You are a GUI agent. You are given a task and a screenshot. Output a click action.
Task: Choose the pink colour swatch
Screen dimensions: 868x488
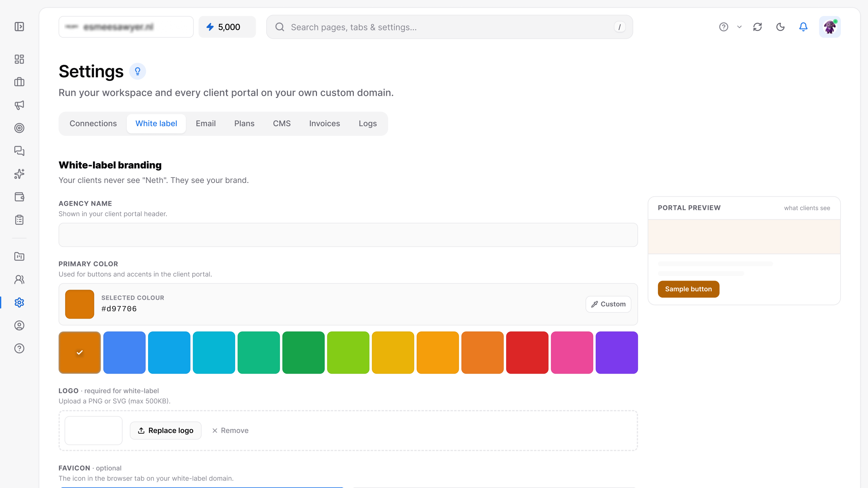[x=572, y=352]
